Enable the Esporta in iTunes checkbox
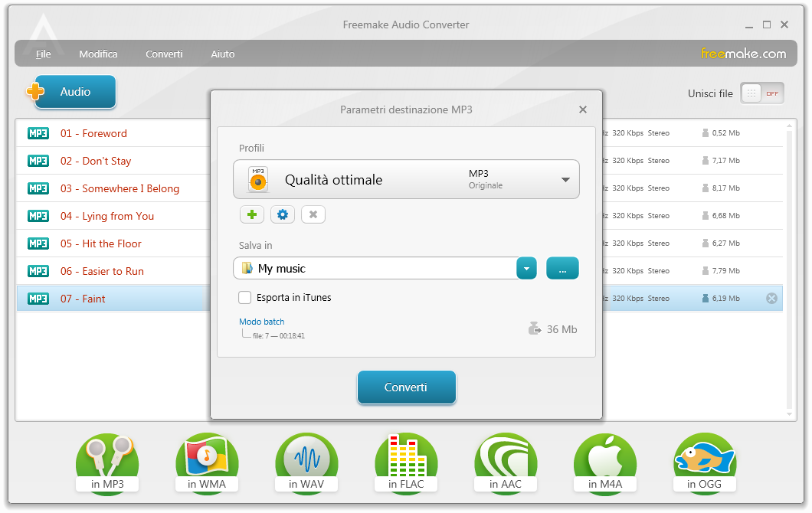This screenshot has height=513, width=812. tap(244, 297)
